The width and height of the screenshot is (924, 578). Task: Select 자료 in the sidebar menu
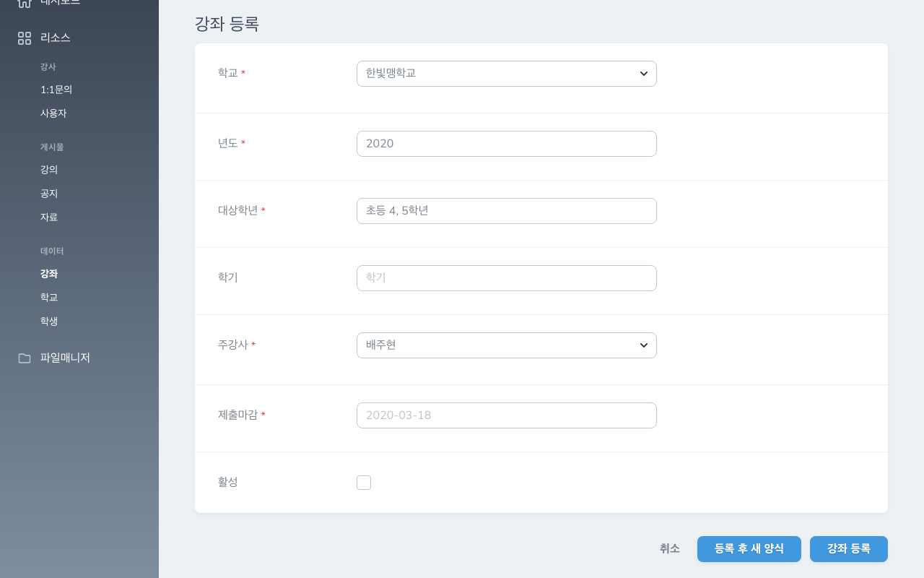48,217
